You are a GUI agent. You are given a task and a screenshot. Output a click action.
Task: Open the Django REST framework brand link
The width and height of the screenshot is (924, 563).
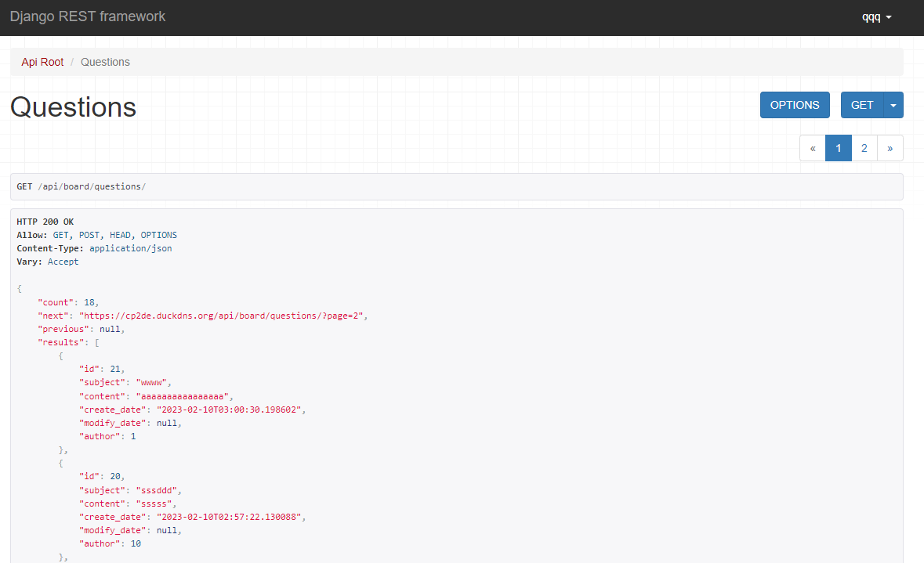(x=88, y=16)
